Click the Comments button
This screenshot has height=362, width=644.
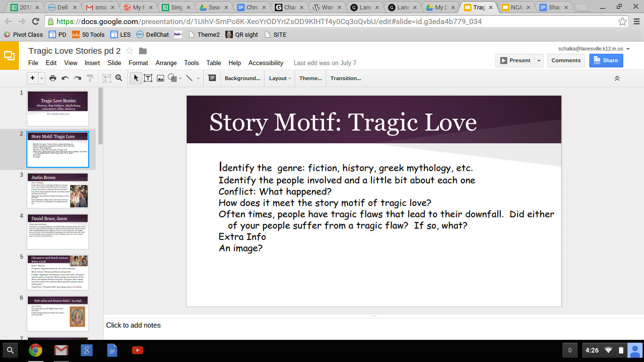point(566,60)
